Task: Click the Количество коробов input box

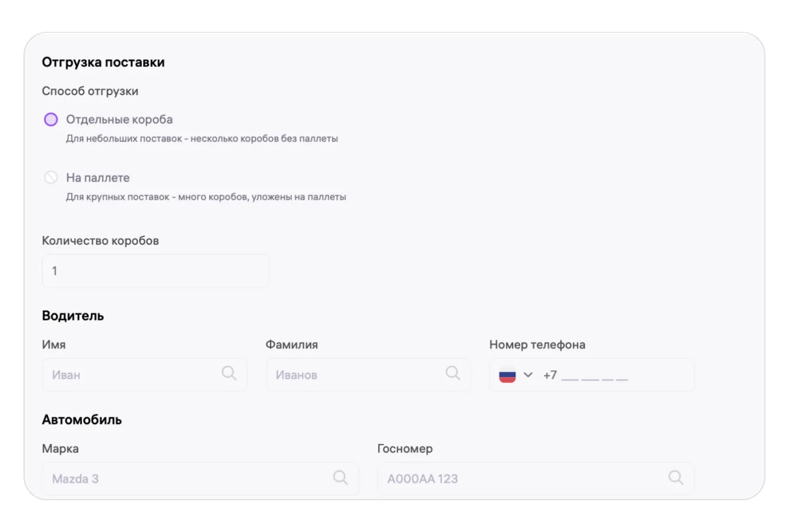Action: (x=156, y=271)
